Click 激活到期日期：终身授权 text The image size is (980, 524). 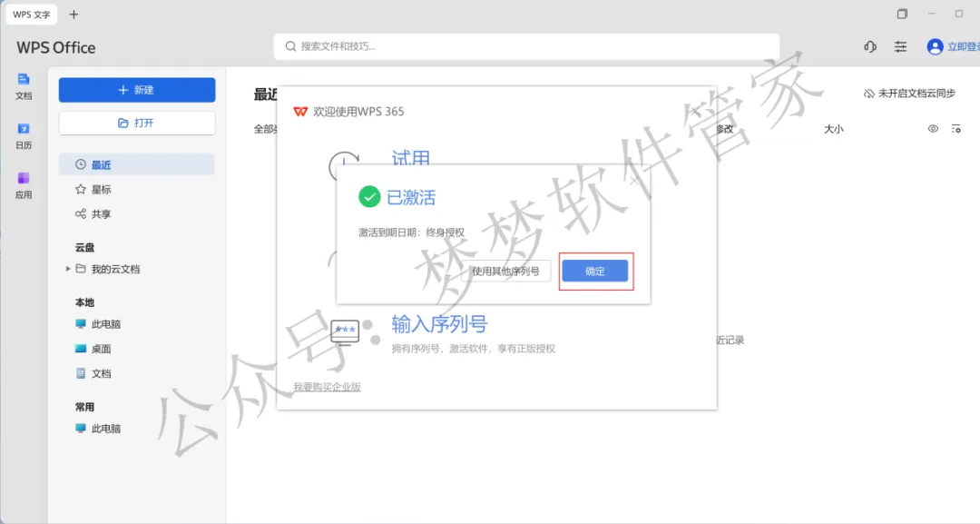click(411, 232)
